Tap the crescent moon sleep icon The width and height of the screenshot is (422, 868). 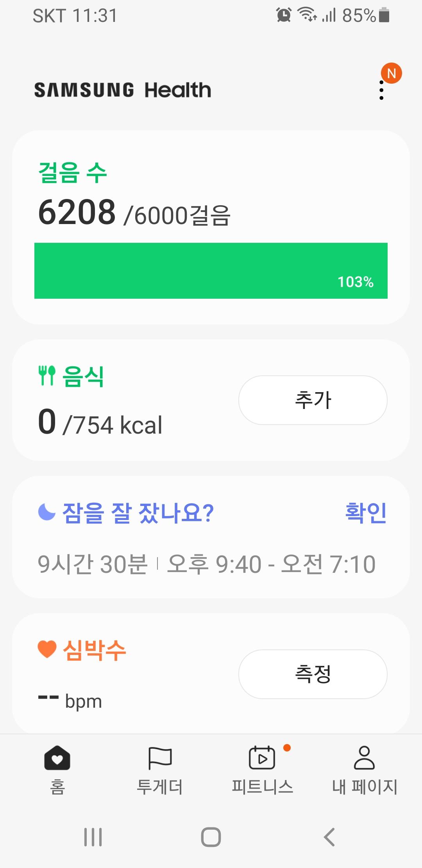[x=47, y=512]
